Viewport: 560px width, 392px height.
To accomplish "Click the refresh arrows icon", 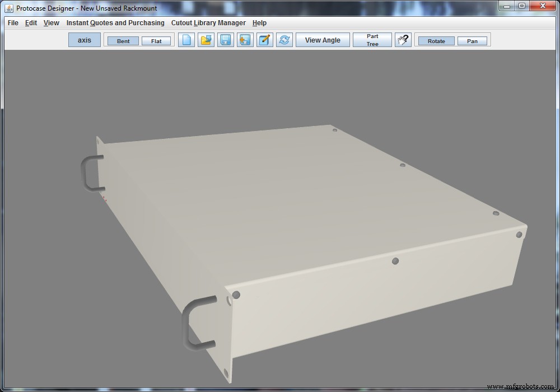I will pos(284,40).
